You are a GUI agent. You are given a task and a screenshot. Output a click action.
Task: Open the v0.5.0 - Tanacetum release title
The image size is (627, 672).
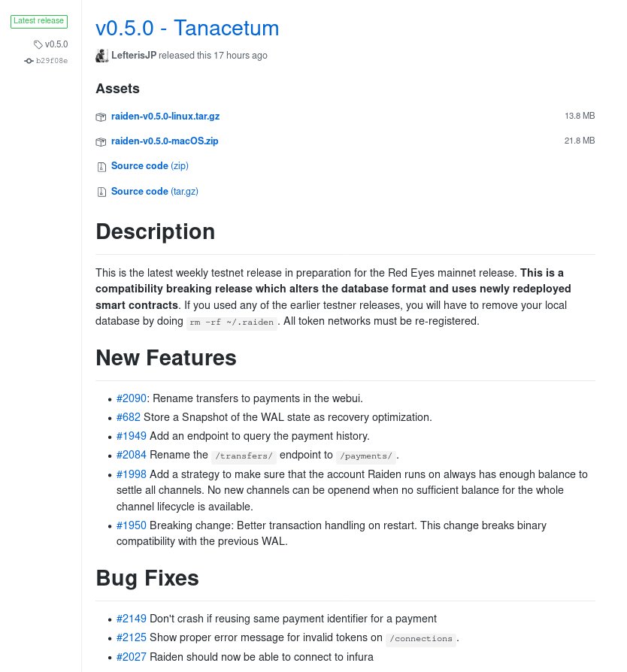(187, 29)
